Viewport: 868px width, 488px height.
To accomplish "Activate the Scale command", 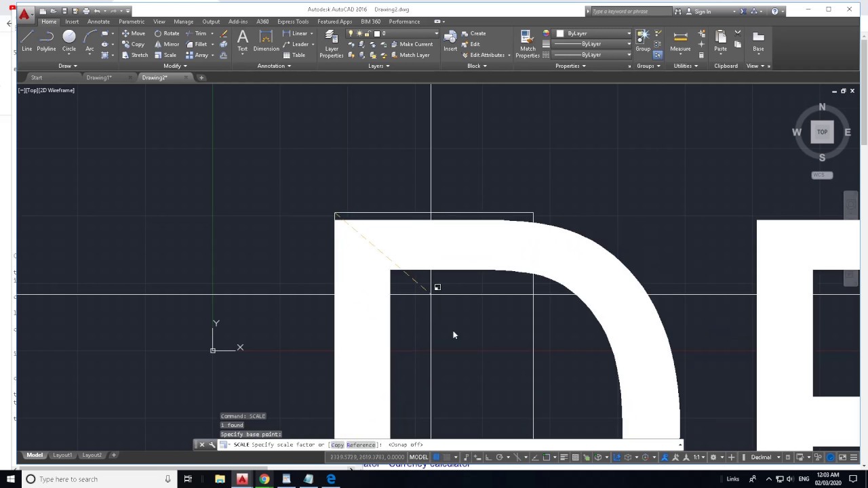I will [165, 55].
